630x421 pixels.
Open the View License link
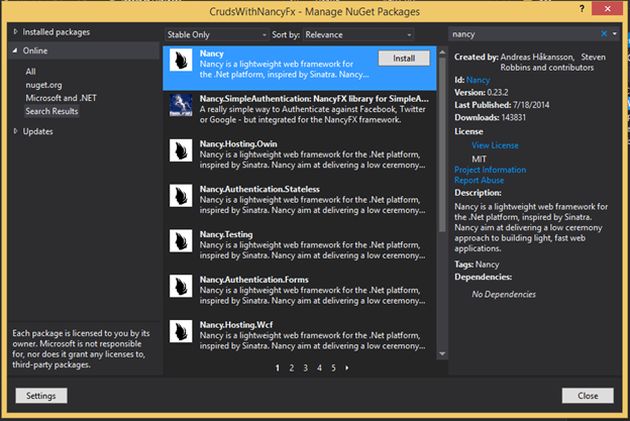click(495, 145)
